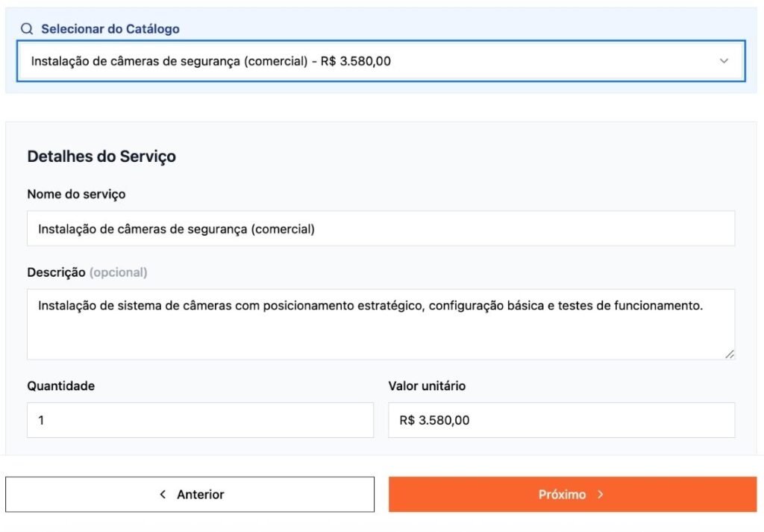This screenshot has height=532, width=764.
Task: Click the Detalhes do Serviço heading
Action: [101, 157]
